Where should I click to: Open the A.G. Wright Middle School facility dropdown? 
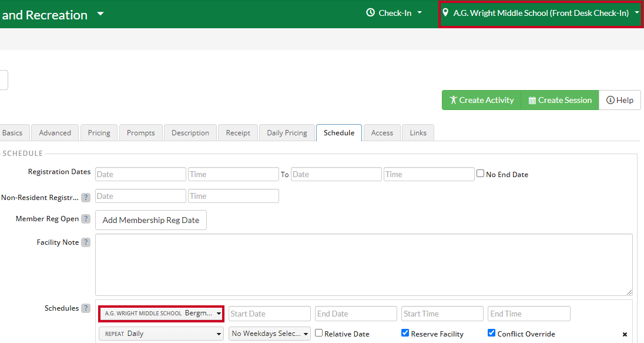tap(161, 314)
